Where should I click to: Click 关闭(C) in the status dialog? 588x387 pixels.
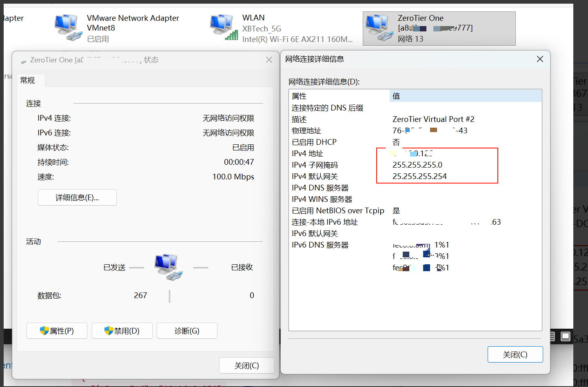pos(246,365)
